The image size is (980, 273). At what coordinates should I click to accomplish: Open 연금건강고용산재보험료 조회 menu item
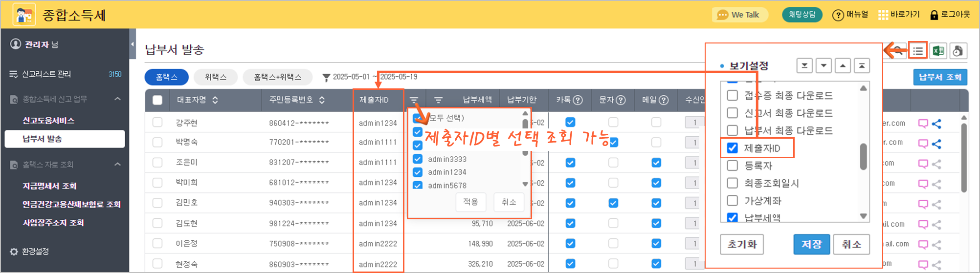pos(71,204)
